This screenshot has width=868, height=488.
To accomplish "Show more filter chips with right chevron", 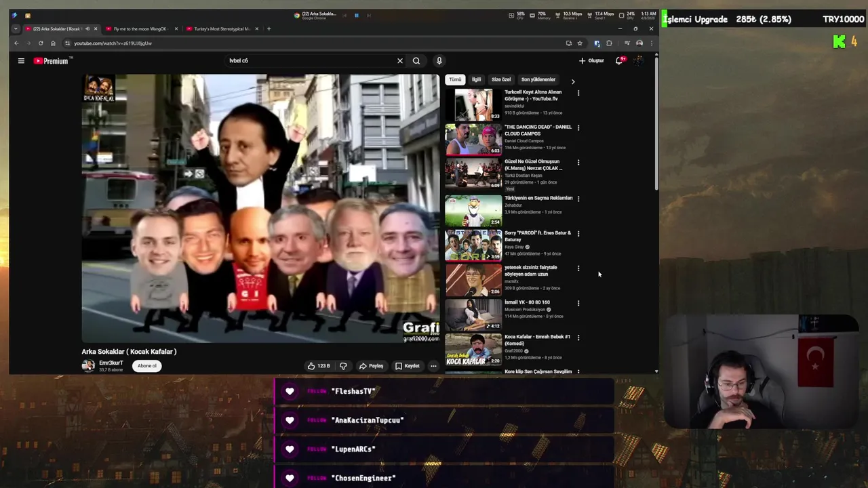I will coord(573,81).
